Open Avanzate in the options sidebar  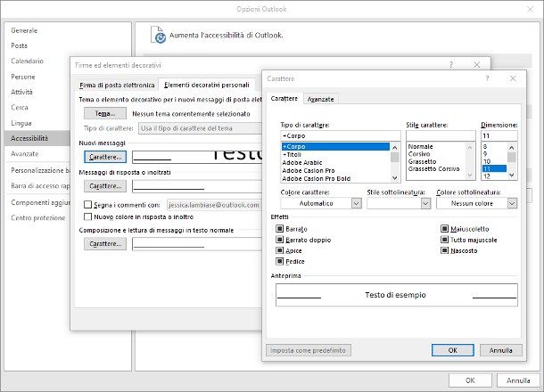coord(25,153)
